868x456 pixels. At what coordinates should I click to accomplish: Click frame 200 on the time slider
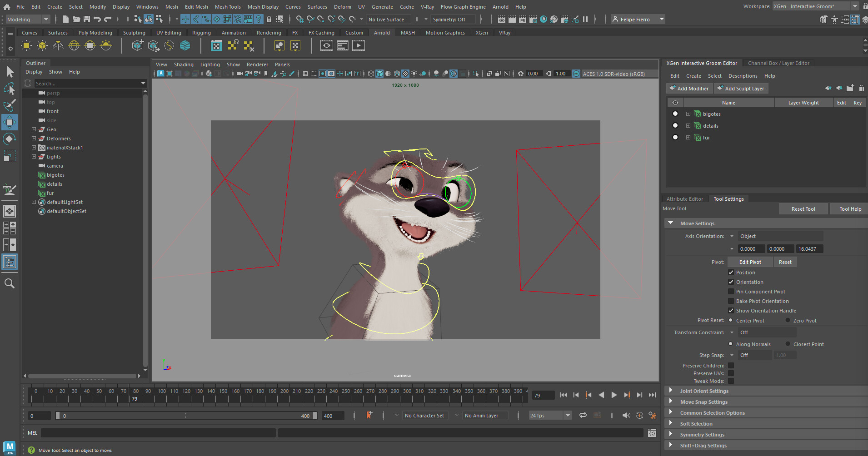coord(284,395)
